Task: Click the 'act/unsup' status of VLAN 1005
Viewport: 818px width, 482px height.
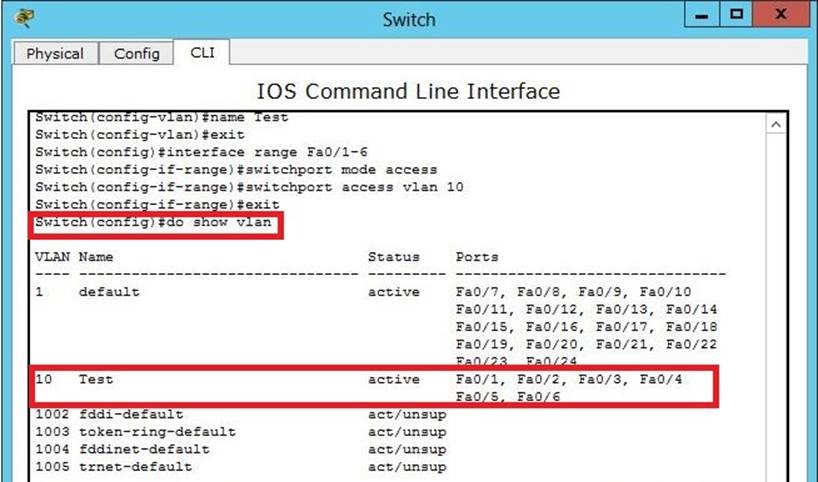Action: (x=407, y=467)
